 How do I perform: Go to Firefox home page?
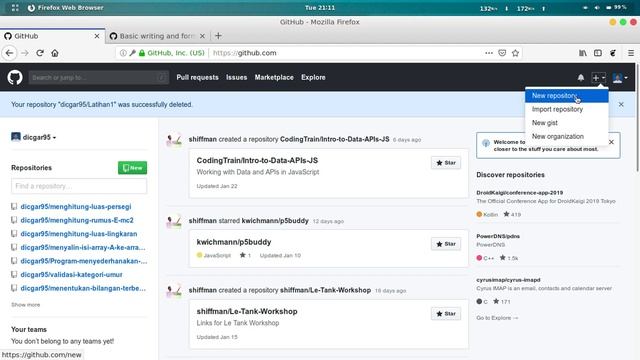pos(55,53)
